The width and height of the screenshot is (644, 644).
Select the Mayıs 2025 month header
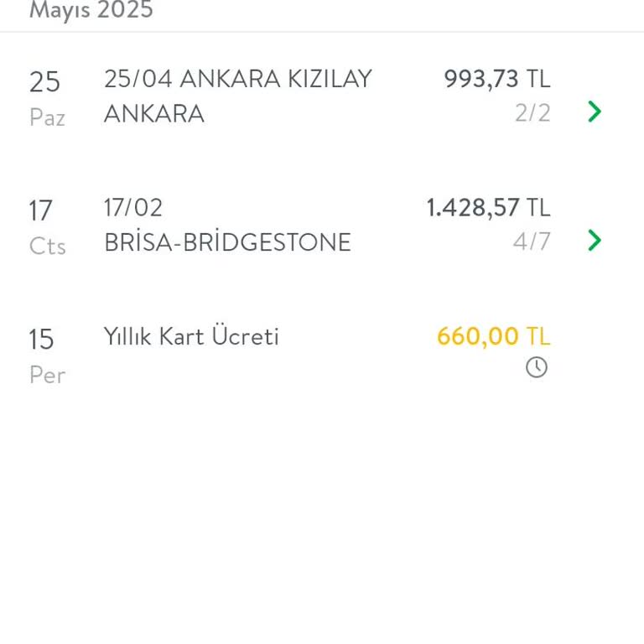click(91, 11)
